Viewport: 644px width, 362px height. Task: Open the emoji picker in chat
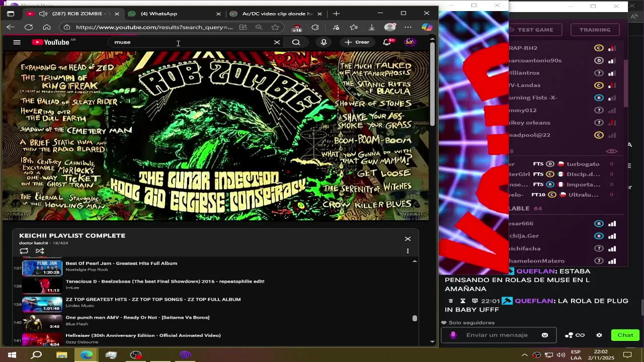(545, 335)
